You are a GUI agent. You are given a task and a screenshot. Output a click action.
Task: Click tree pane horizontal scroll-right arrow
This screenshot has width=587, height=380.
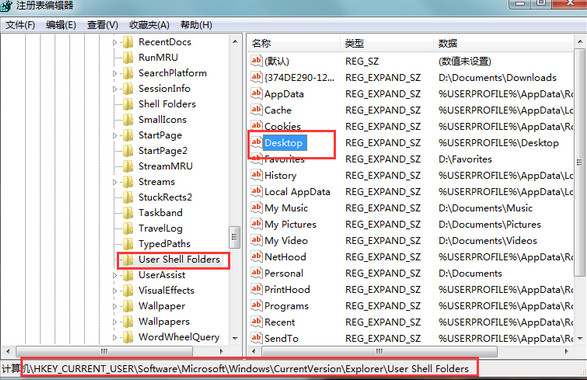221,351
